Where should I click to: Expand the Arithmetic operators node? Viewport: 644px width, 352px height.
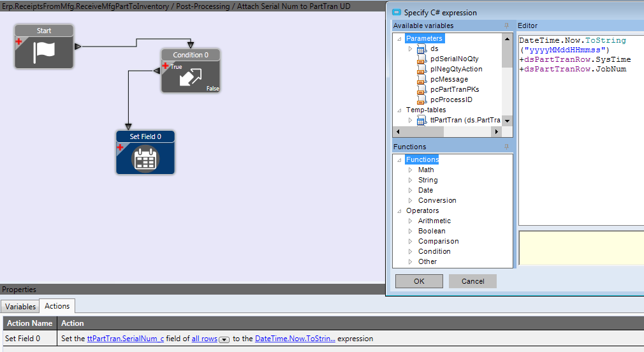pos(410,221)
